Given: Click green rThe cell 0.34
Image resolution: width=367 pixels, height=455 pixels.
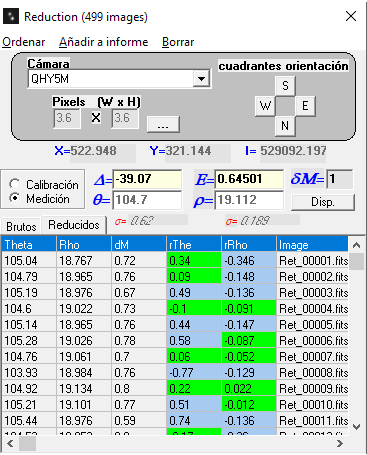Looking at the screenshot, I should point(194,261).
